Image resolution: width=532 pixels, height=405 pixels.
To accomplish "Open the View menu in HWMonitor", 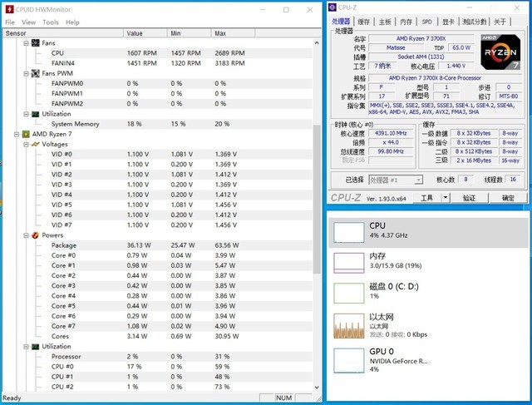I will 28,22.
